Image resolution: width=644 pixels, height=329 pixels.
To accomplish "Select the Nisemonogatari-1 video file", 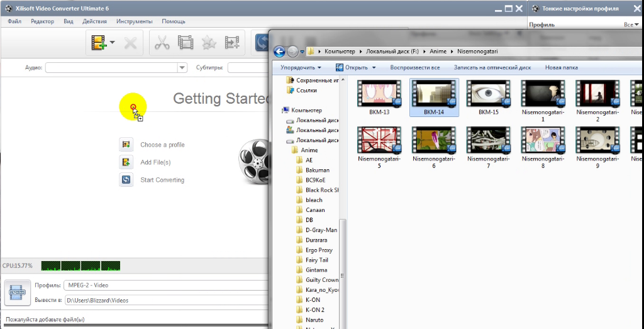I will 543,101.
